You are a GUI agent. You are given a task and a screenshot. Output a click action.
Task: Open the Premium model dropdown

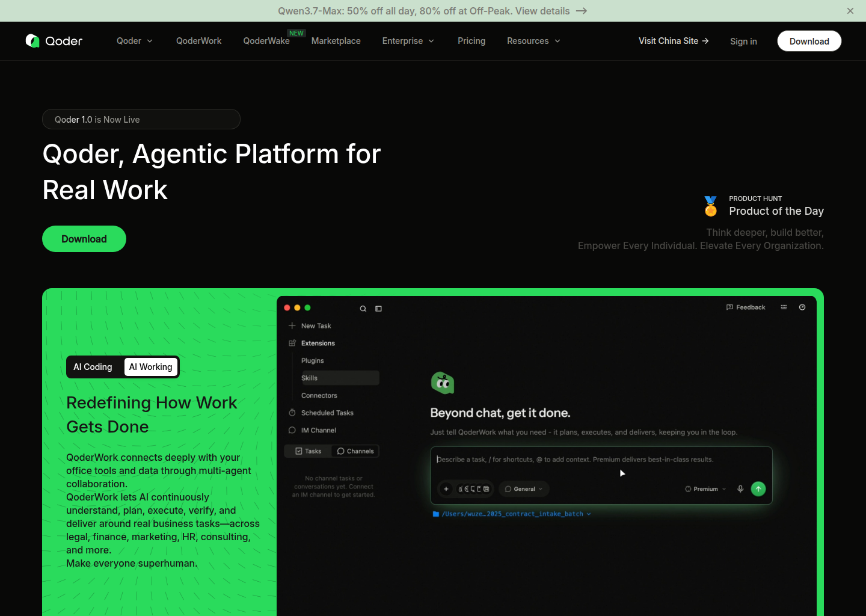(x=705, y=489)
